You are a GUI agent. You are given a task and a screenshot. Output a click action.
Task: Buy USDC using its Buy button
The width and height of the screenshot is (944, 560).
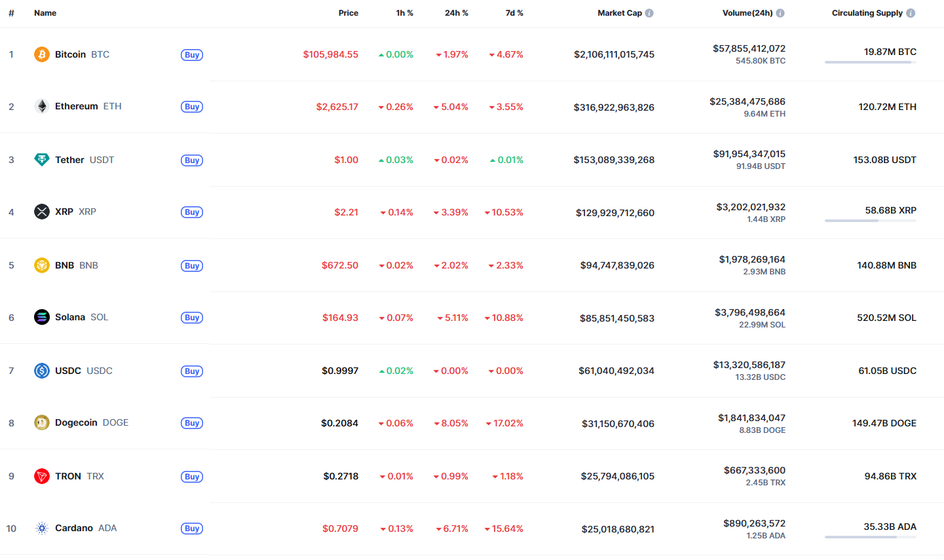point(192,371)
